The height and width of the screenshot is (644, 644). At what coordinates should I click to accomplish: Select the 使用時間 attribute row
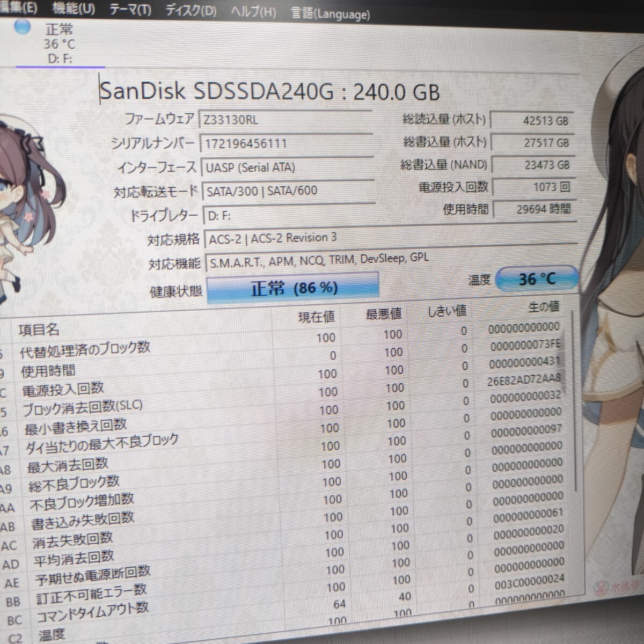(284, 358)
